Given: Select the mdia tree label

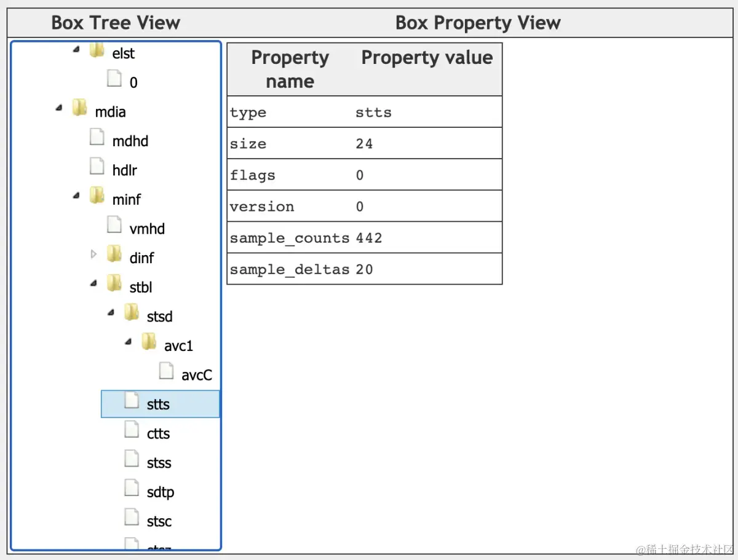Looking at the screenshot, I should pyautogui.click(x=111, y=112).
